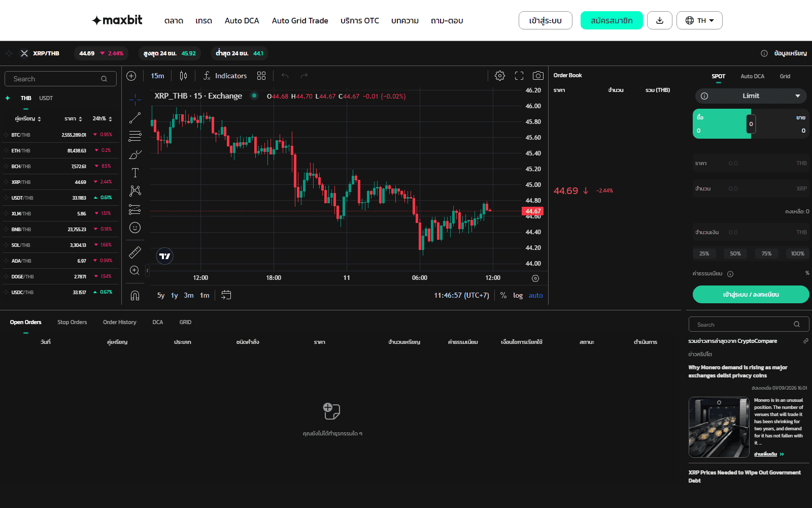Click the เข้าสู่ระบบ login button
Viewport: 812px width, 508px height.
tap(546, 20)
